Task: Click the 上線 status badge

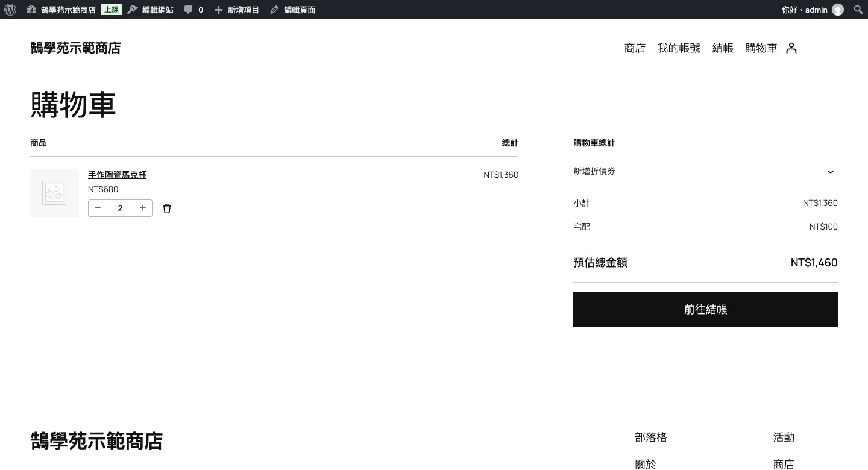Action: coord(112,10)
